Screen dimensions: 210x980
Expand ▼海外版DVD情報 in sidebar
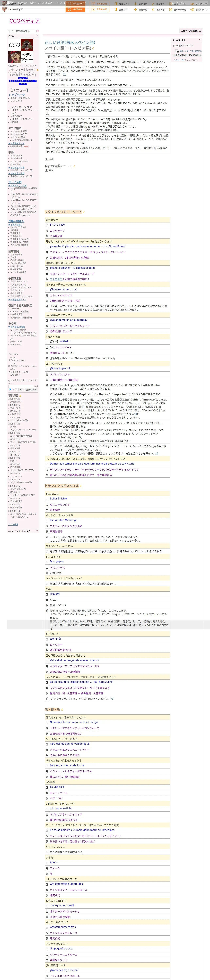coord(16,327)
